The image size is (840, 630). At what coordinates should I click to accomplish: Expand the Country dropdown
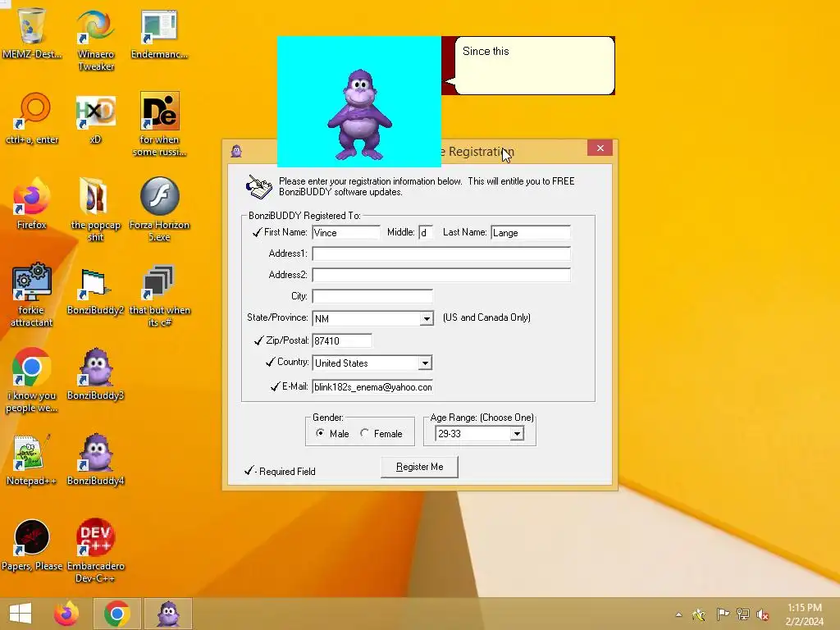pyautogui.click(x=425, y=363)
